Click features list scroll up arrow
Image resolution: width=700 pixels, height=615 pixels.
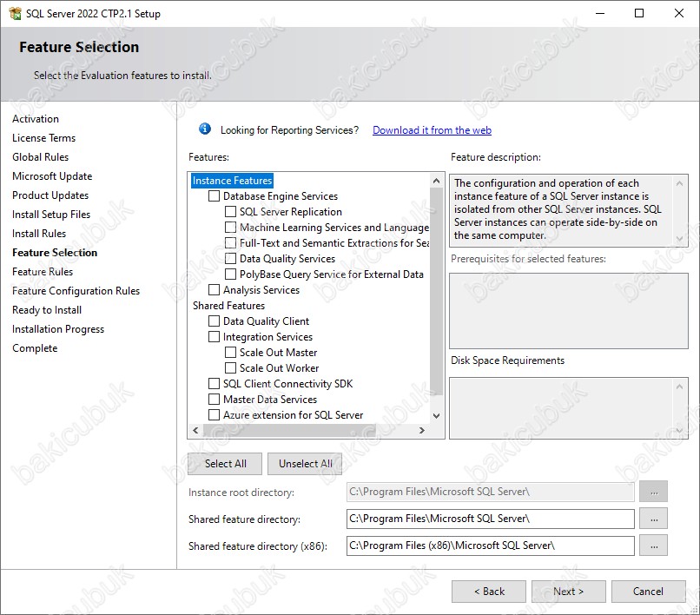pyautogui.click(x=437, y=181)
